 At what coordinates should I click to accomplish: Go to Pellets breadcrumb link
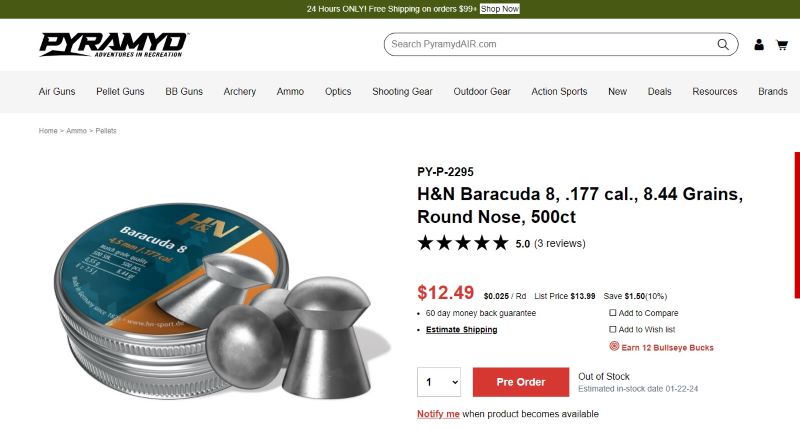(106, 131)
